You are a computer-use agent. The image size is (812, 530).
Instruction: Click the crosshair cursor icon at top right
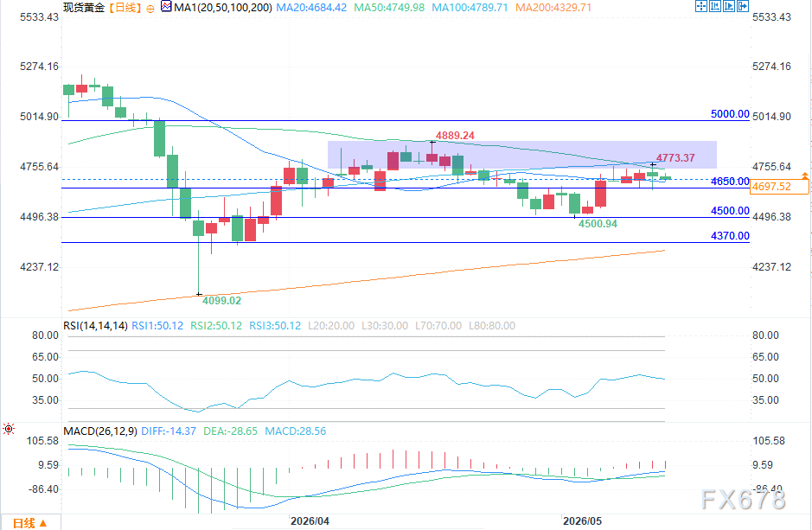coord(700,6)
